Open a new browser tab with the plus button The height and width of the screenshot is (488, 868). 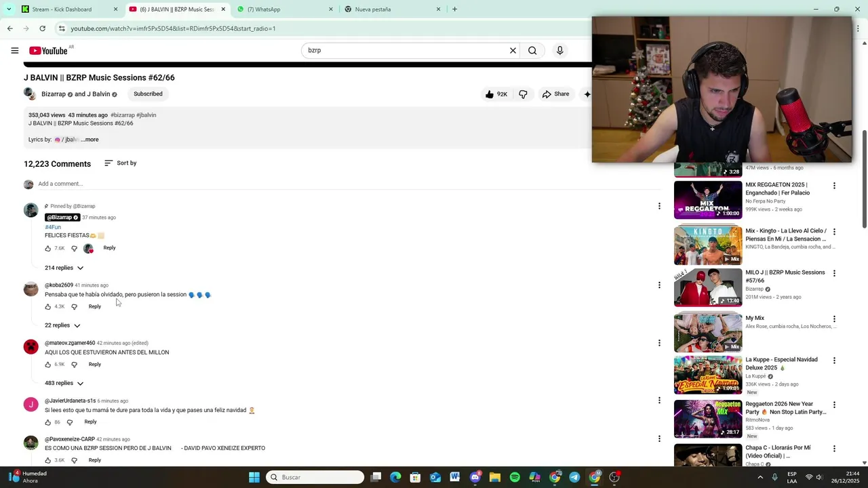[454, 9]
